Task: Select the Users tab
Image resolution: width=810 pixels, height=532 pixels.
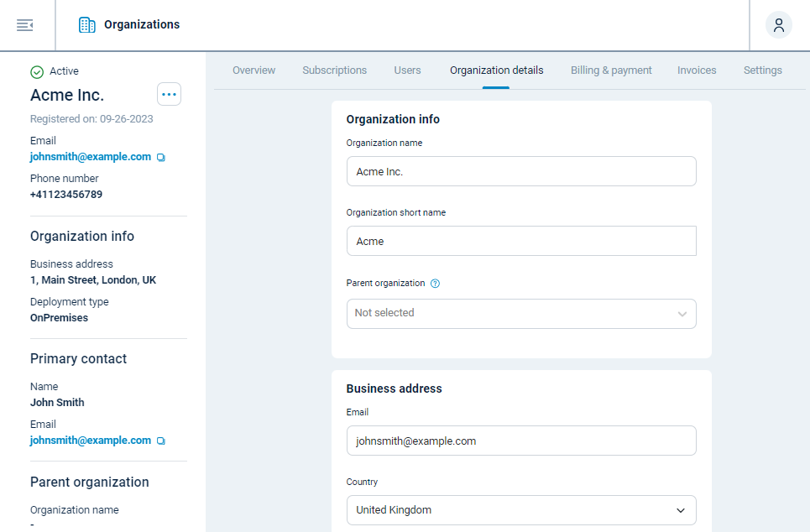Action: (x=407, y=70)
